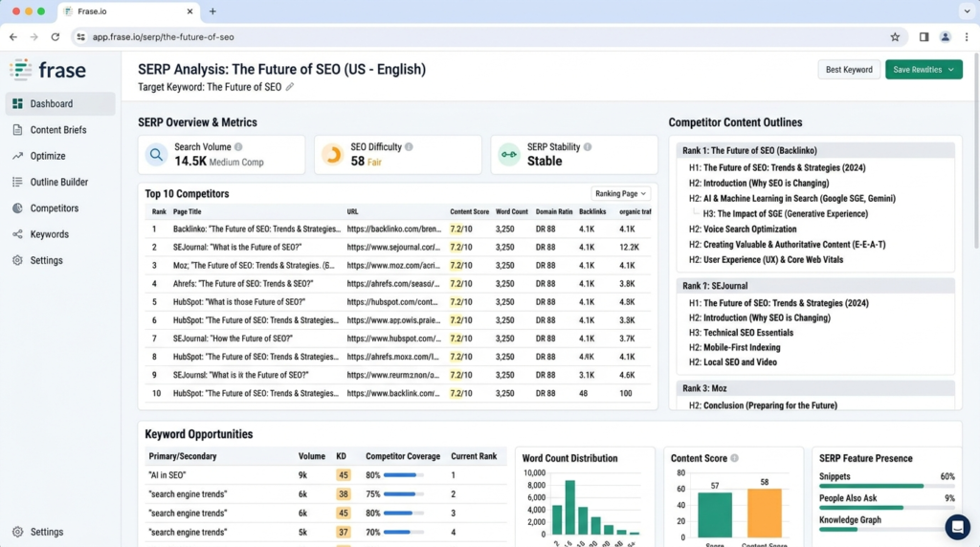Go back in browser history

point(13,37)
